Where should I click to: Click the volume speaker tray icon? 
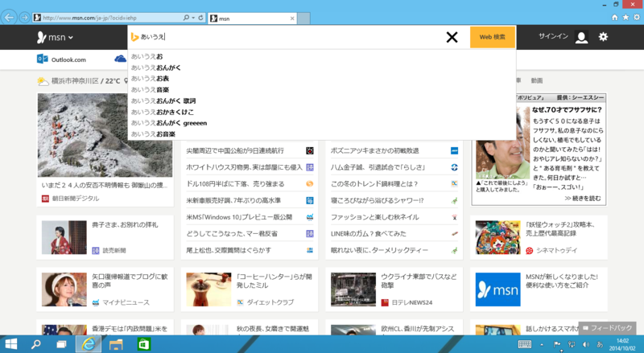point(586,344)
